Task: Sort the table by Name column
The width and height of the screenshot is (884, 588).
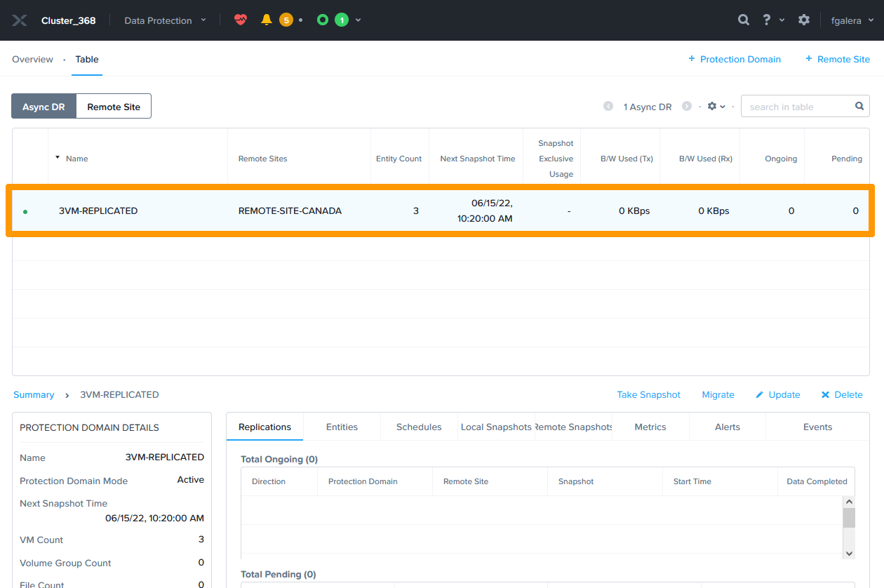Action: 76,159
